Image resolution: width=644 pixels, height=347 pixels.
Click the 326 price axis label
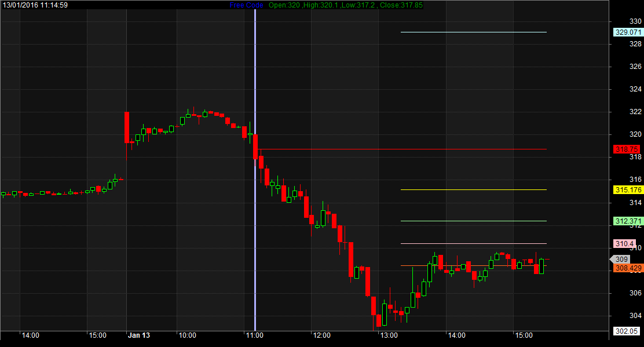coord(635,67)
